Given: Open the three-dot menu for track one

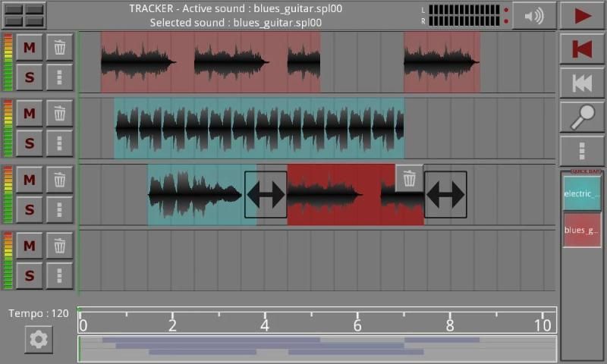Looking at the screenshot, I should (x=59, y=77).
